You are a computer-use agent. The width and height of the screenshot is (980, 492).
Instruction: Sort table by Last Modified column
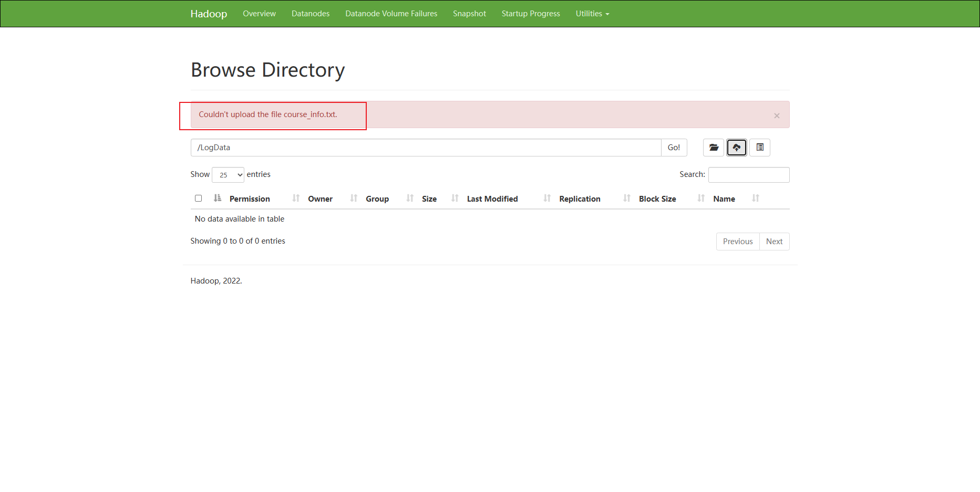coord(492,199)
